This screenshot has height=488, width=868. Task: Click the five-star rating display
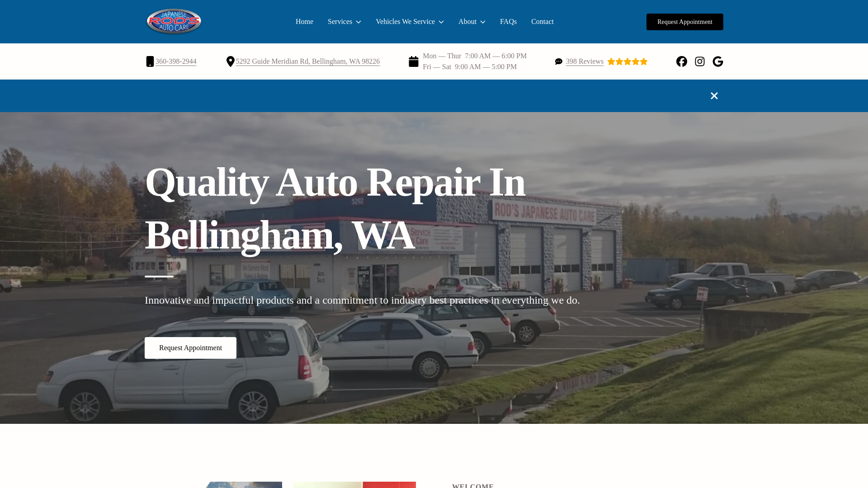point(627,61)
